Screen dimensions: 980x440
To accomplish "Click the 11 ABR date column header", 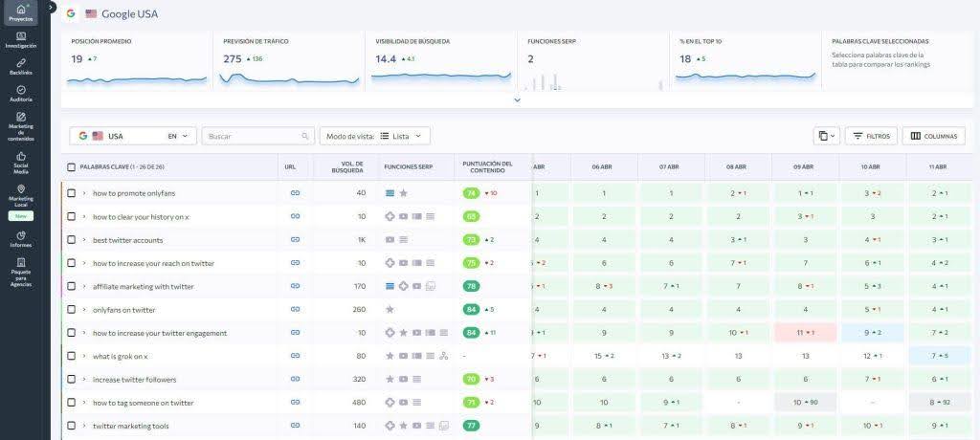I will [939, 166].
